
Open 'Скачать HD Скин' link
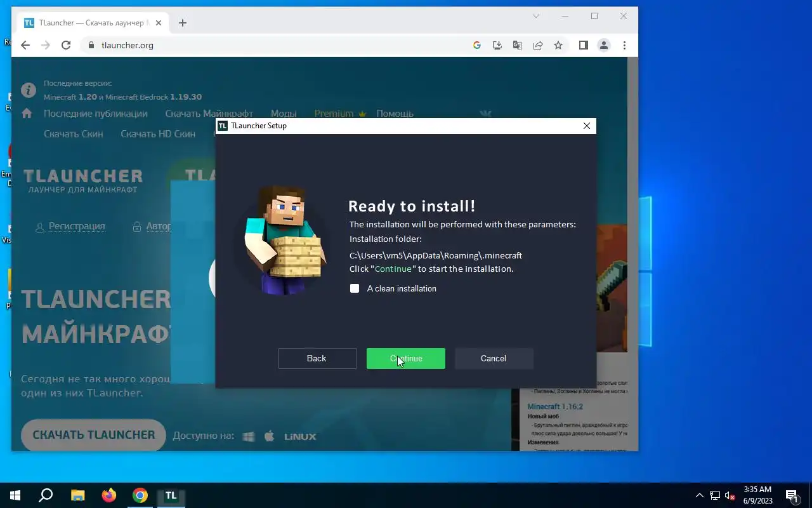[x=158, y=134]
